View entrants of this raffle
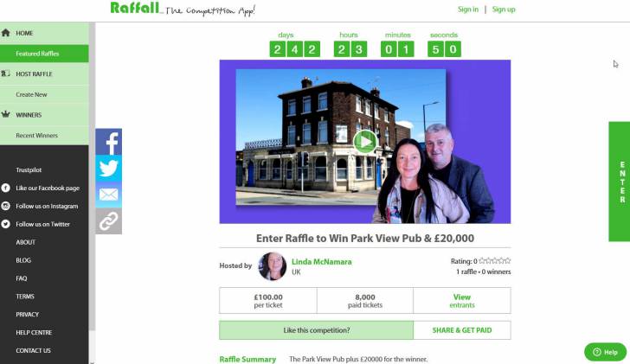The height and width of the screenshot is (364, 630). 462,301
